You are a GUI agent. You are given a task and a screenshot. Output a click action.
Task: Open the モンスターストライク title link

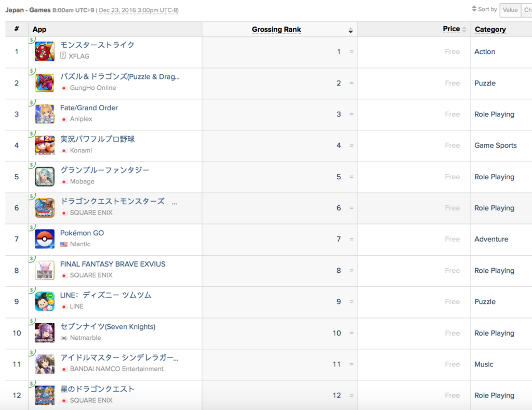[x=97, y=45]
